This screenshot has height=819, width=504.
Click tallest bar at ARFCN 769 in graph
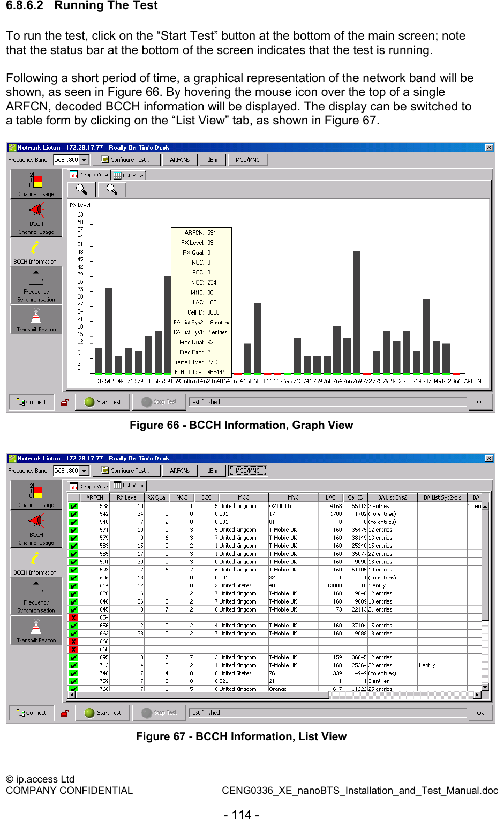(357, 312)
